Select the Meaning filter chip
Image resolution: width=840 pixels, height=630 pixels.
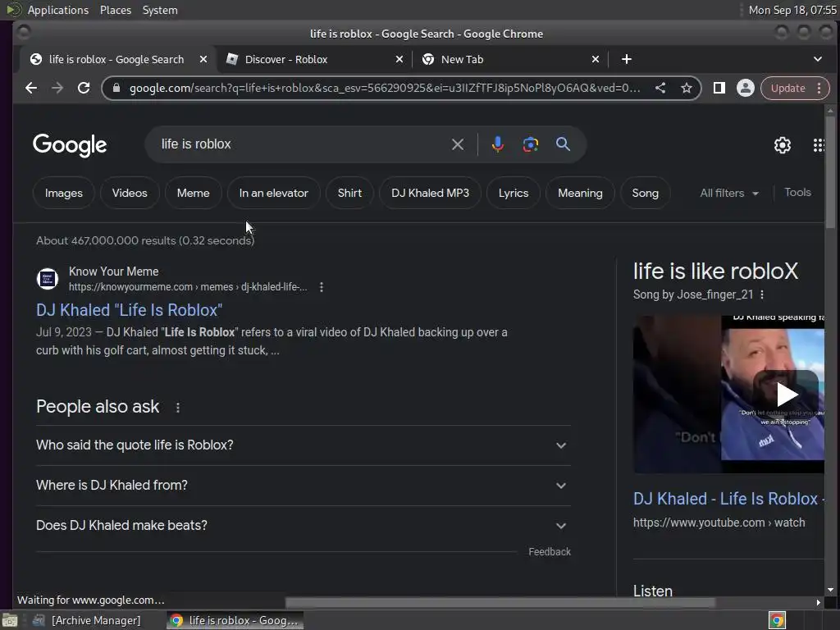(580, 193)
